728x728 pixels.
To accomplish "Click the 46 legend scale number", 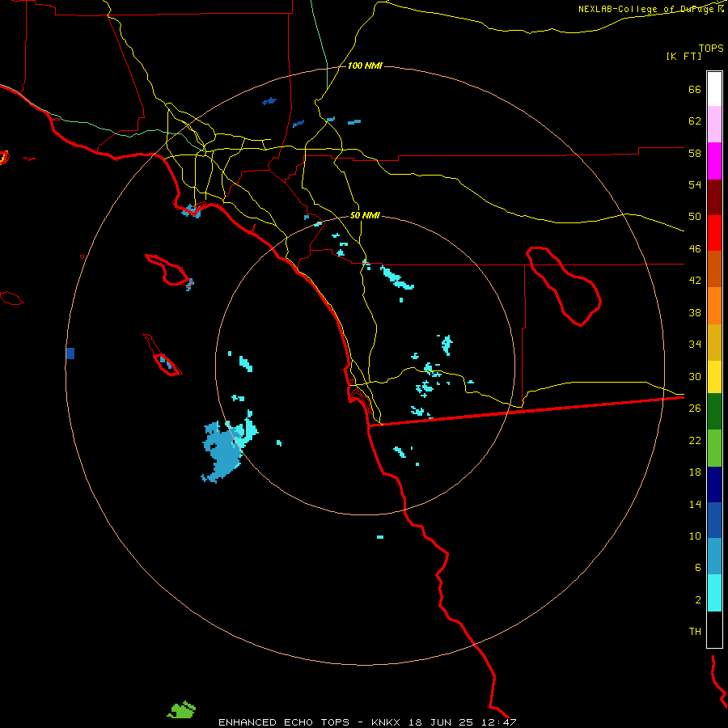I will 695,249.
